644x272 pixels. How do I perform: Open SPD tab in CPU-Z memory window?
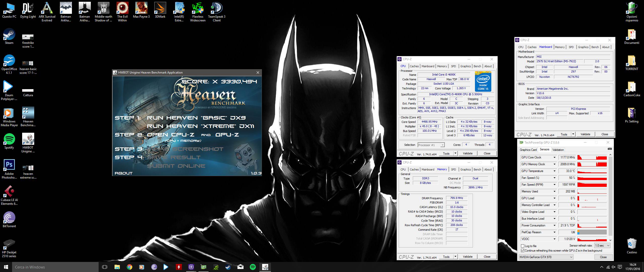(x=453, y=169)
